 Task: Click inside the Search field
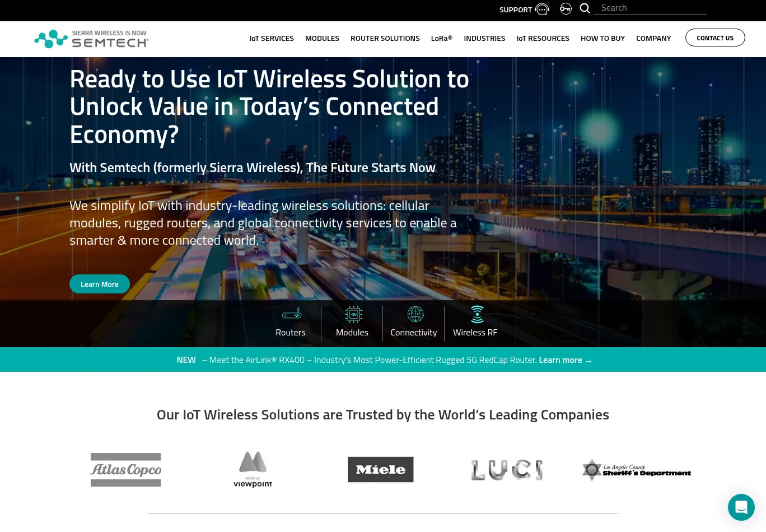pyautogui.click(x=650, y=7)
